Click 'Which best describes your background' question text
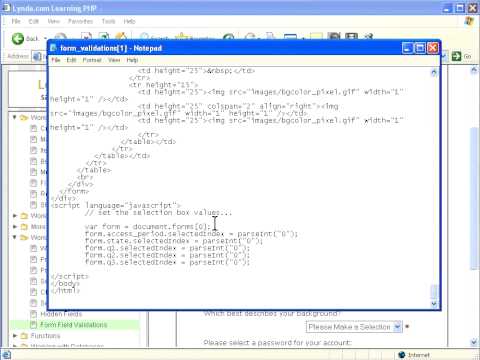The height and width of the screenshot is (360, 480). point(272,314)
